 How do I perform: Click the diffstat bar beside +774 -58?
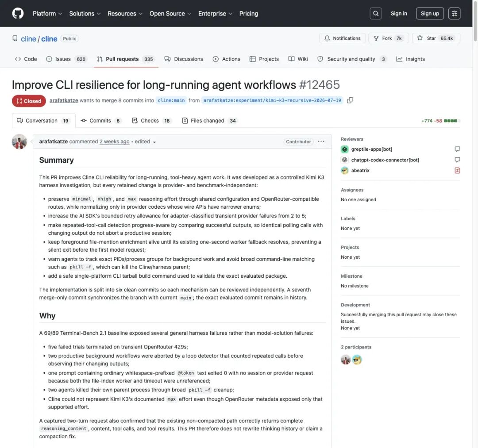point(452,121)
